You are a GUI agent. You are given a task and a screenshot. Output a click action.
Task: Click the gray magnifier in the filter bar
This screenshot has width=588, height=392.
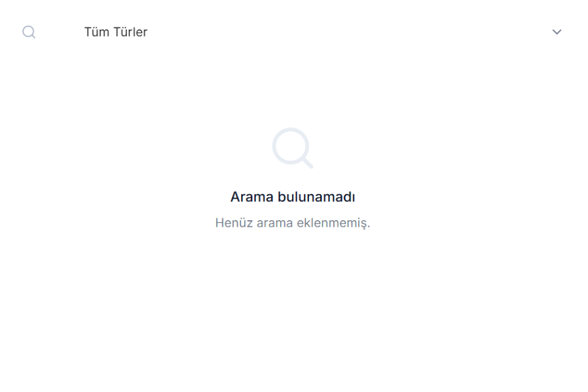(x=29, y=32)
